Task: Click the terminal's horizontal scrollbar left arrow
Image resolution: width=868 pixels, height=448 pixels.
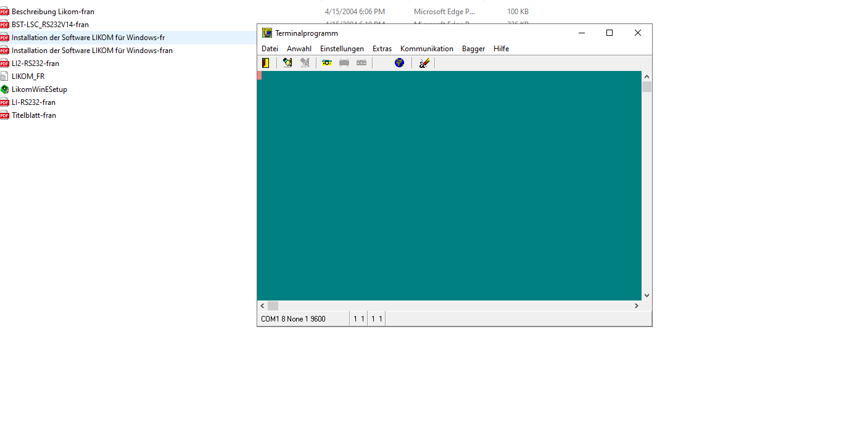Action: [x=262, y=306]
